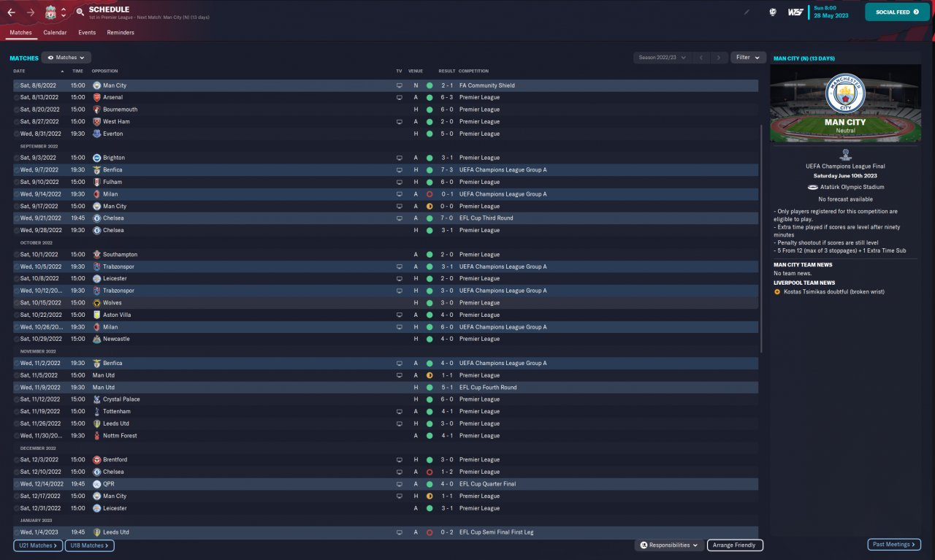Click Newcastle club badge icon
Viewport: 935px width, 560px height.
97,339
